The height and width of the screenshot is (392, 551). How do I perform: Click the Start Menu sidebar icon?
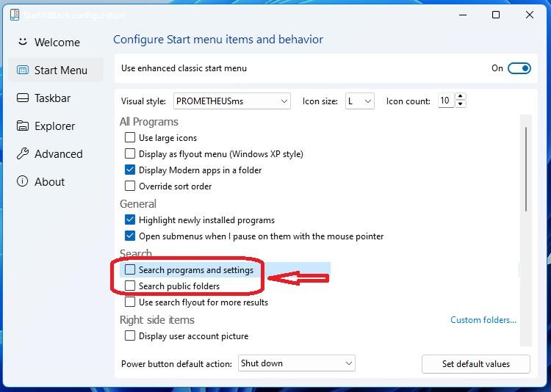tap(22, 70)
